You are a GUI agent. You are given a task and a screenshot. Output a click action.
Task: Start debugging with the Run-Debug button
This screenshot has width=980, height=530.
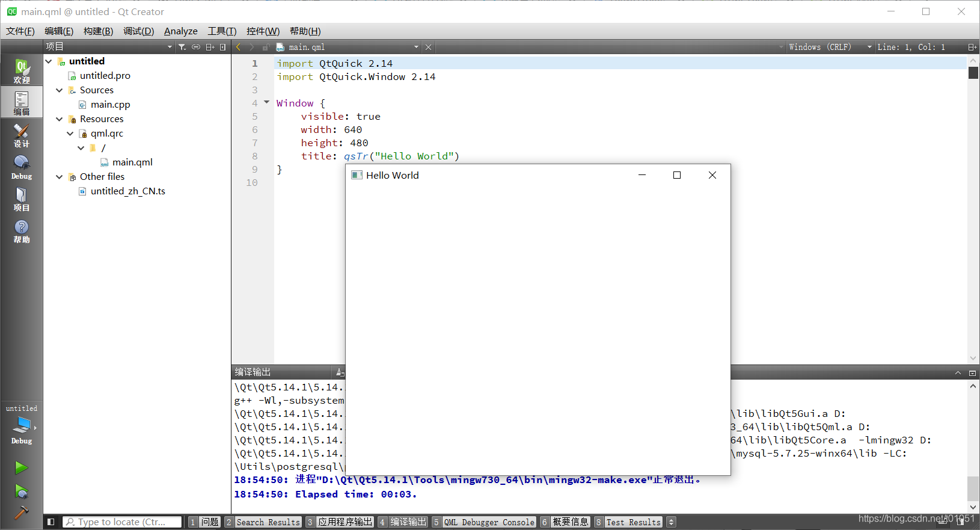[x=22, y=491]
